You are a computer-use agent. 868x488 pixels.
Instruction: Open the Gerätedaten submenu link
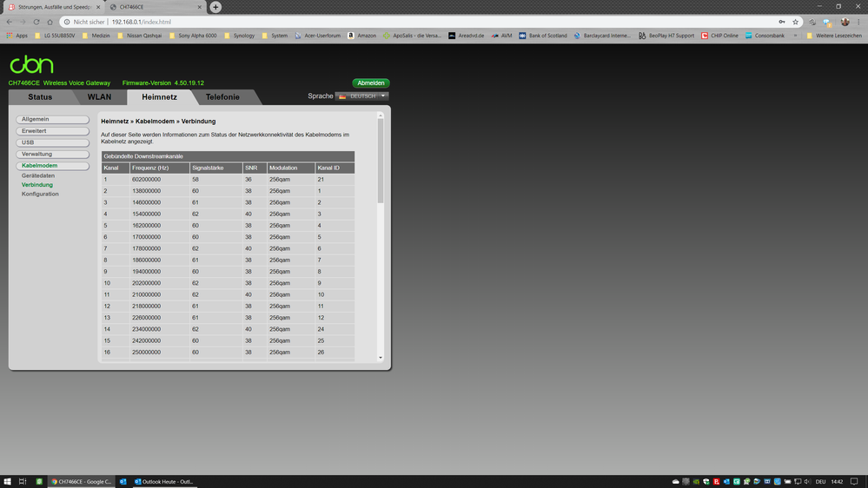(x=38, y=176)
